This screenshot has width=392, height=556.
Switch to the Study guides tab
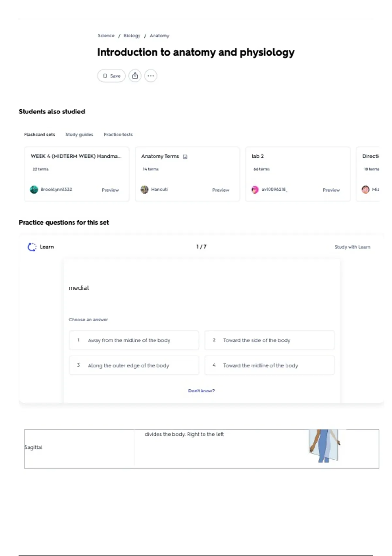point(79,135)
